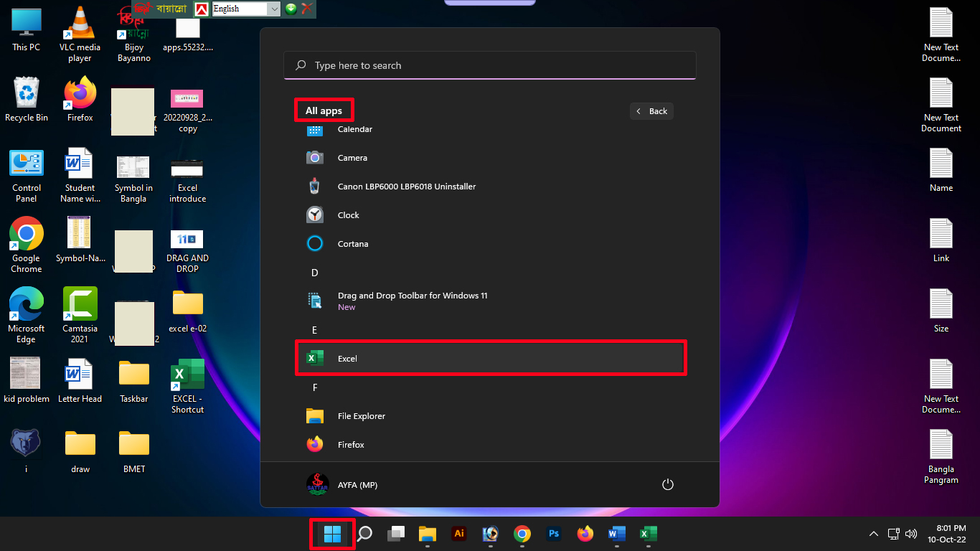Select the excel e-02 folder
Screen dimensions: 980x551
click(x=188, y=311)
